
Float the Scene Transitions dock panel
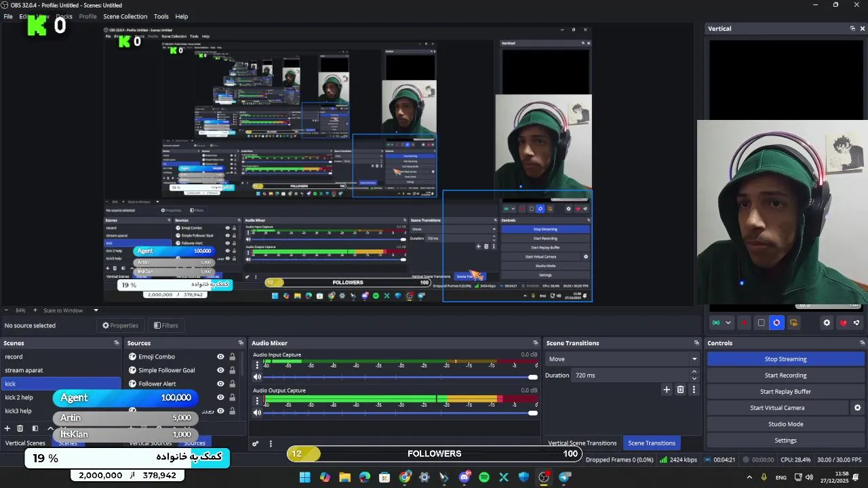pyautogui.click(x=696, y=343)
